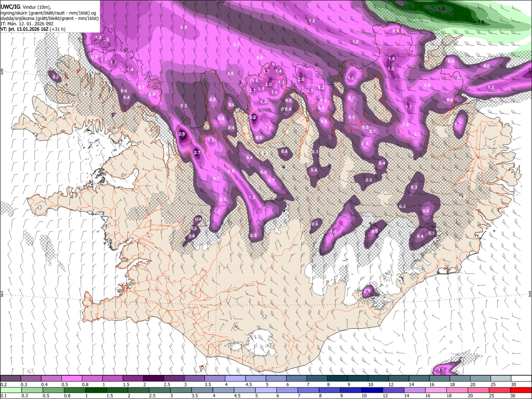Select the darkest green lower swatch between 1 and 1.5
Screen dimensions: 532x399
[x=96, y=390]
